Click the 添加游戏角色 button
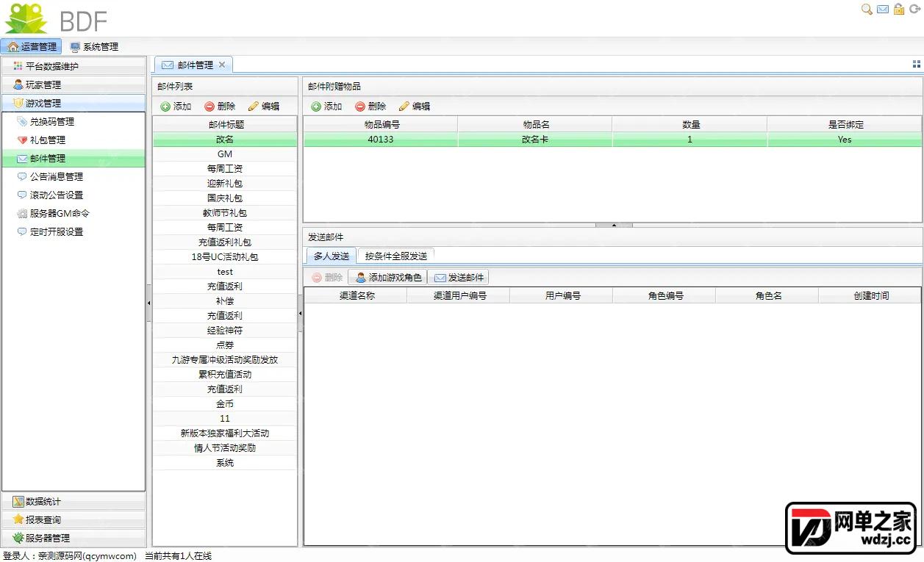 [388, 278]
